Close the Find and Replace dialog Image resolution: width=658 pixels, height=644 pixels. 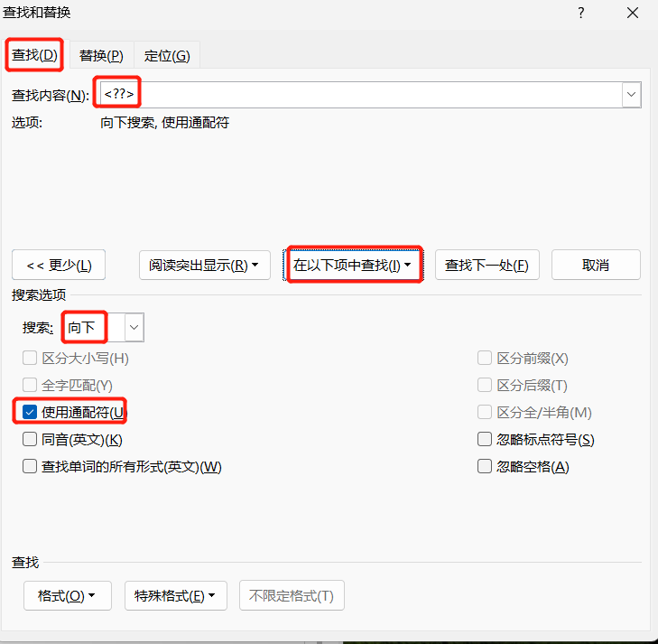[633, 13]
